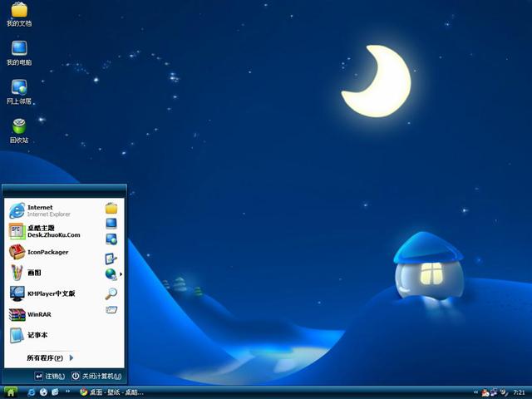
Task: Click the show desktop quick launch icon
Action: [55, 392]
